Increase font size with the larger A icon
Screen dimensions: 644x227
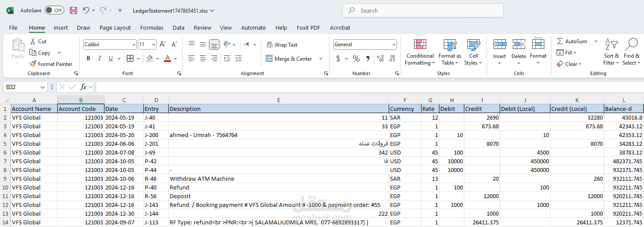(163, 44)
